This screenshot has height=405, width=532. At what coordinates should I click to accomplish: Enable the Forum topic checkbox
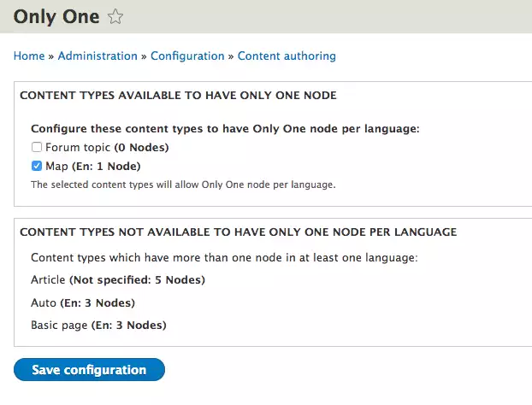click(37, 148)
